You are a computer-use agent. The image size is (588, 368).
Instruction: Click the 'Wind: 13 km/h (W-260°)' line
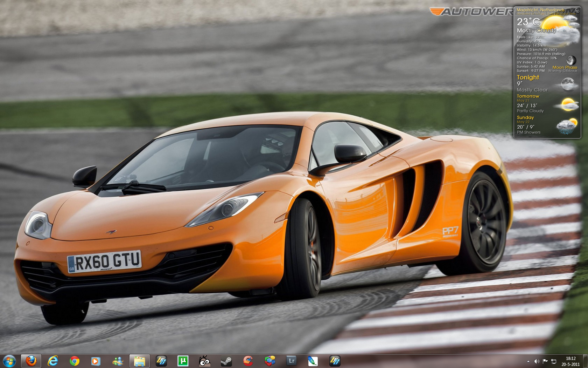537,50
